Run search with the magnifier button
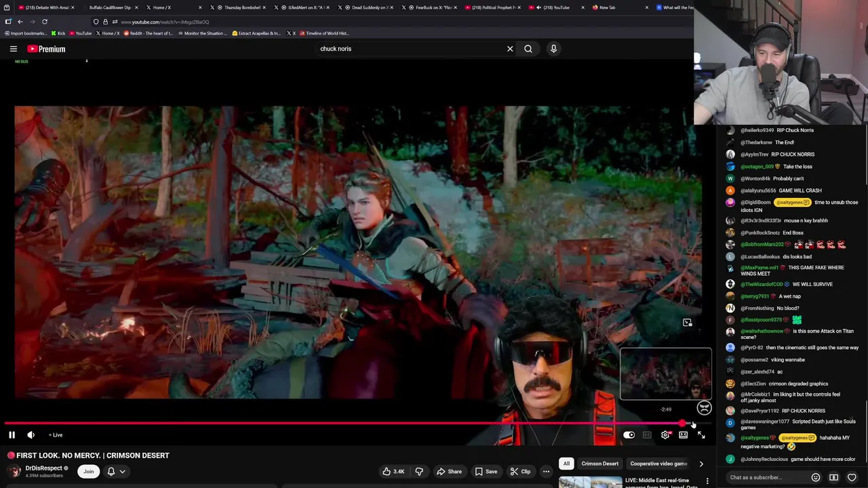Screen dimensions: 868x488 [x=528, y=49]
